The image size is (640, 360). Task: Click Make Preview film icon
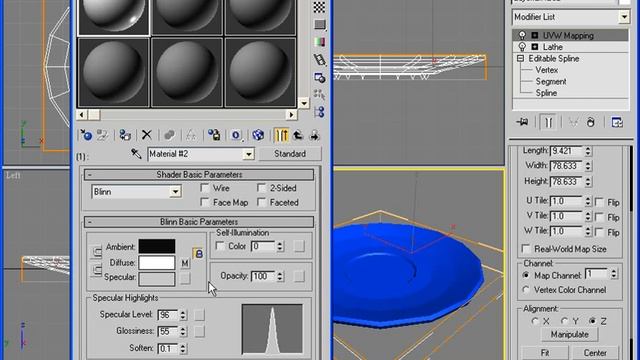(320, 60)
